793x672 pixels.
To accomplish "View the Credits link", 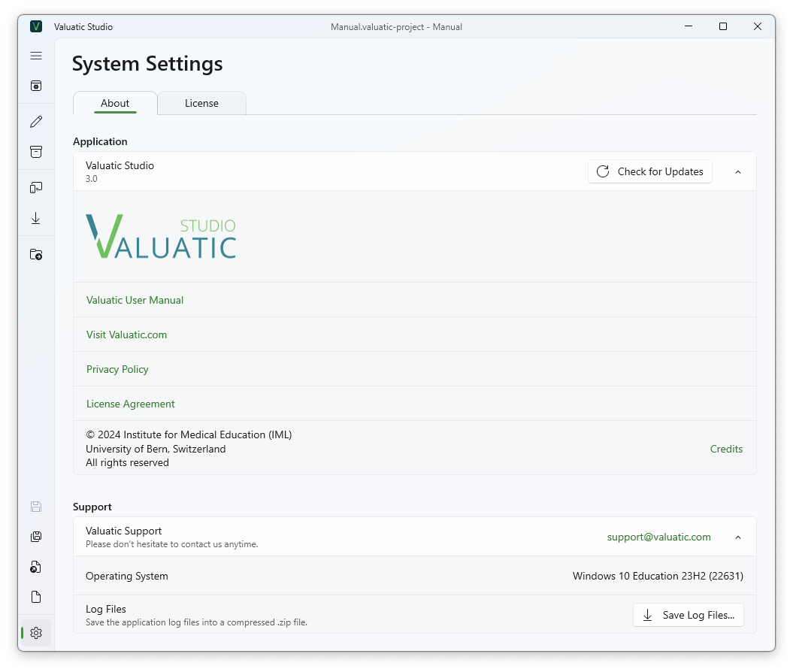I will pyautogui.click(x=726, y=449).
